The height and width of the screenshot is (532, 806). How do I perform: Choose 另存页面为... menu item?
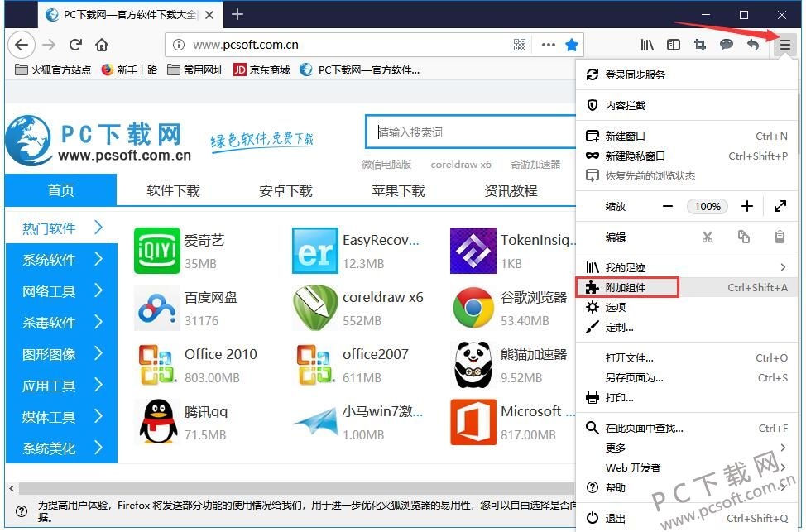(687, 378)
